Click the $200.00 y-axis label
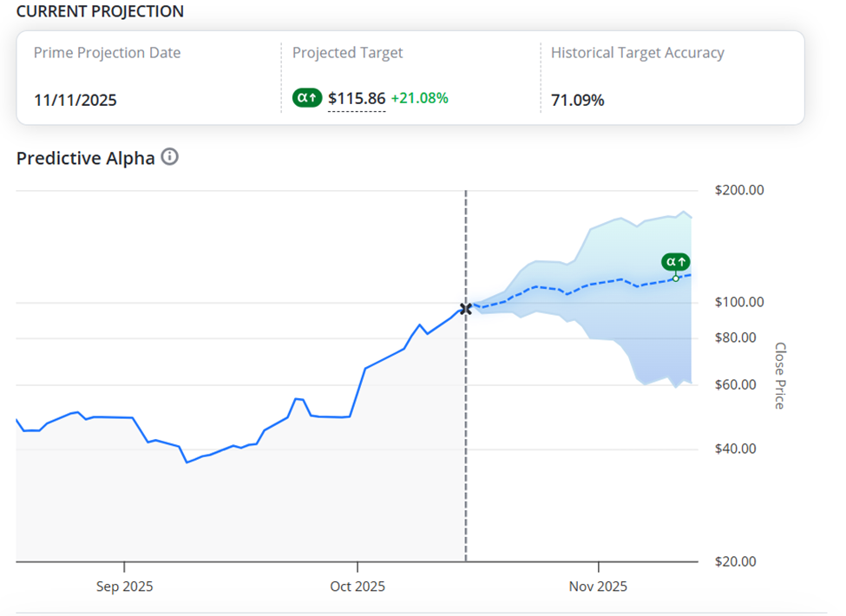 click(x=738, y=191)
